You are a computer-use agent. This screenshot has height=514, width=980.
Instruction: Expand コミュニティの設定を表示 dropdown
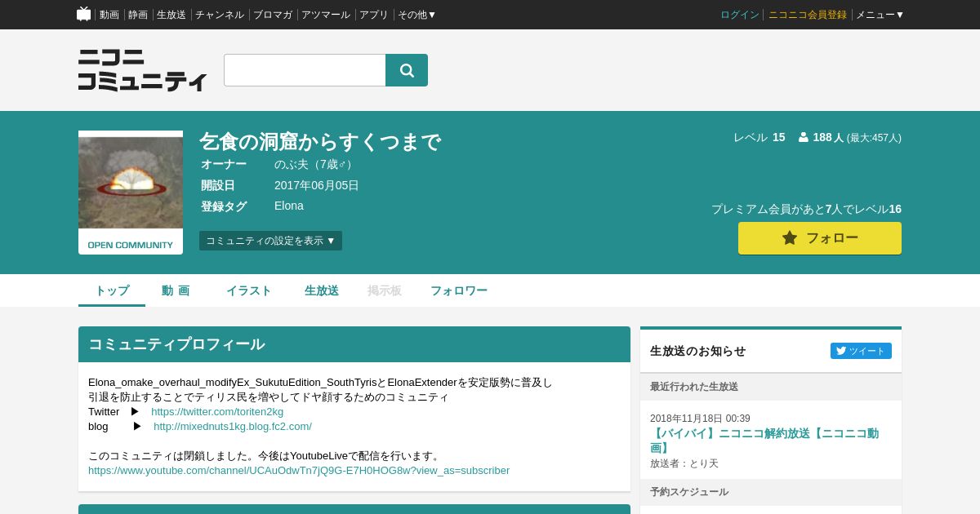(270, 241)
